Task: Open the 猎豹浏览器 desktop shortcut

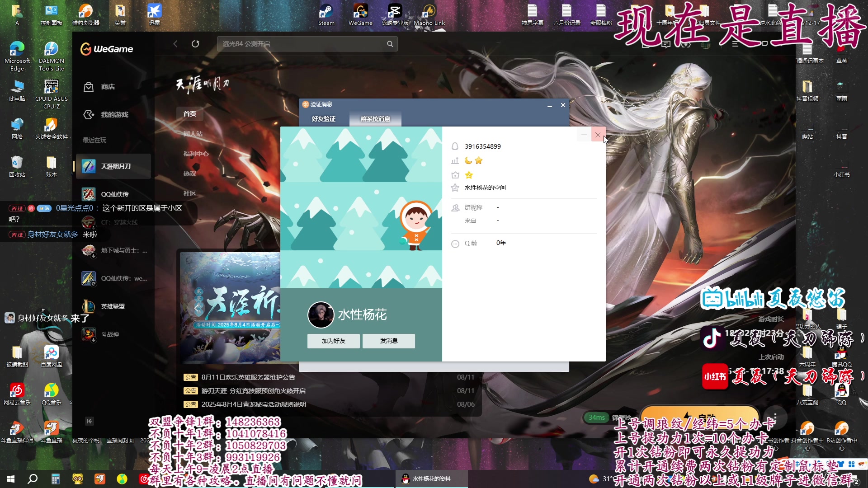Action: pos(86,14)
